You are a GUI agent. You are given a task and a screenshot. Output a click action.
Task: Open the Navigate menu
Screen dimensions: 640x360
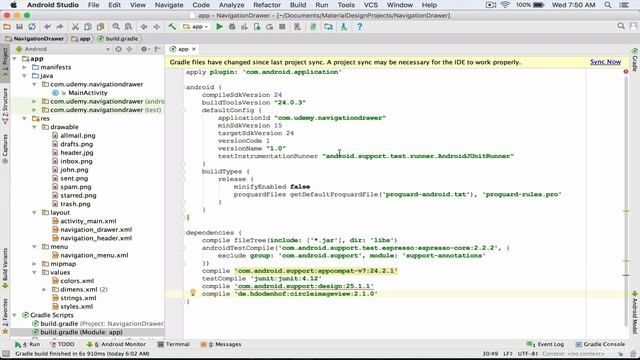click(169, 5)
